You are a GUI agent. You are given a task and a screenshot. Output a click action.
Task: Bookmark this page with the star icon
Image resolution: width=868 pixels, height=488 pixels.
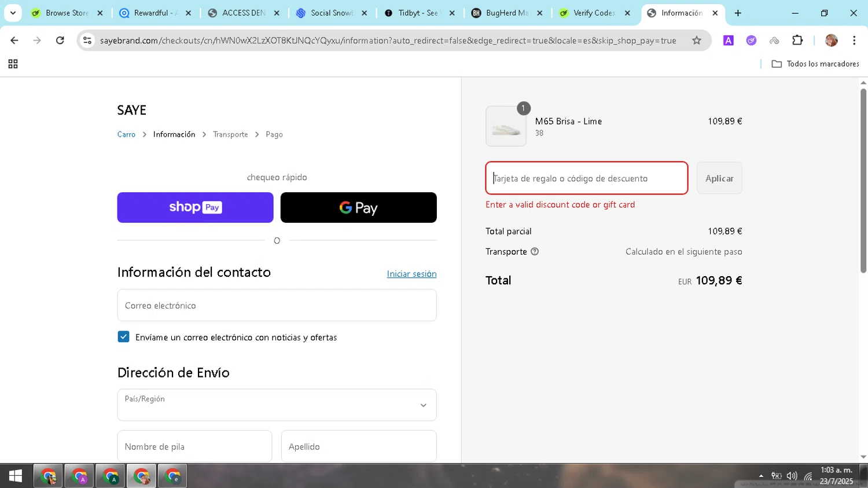[697, 41]
